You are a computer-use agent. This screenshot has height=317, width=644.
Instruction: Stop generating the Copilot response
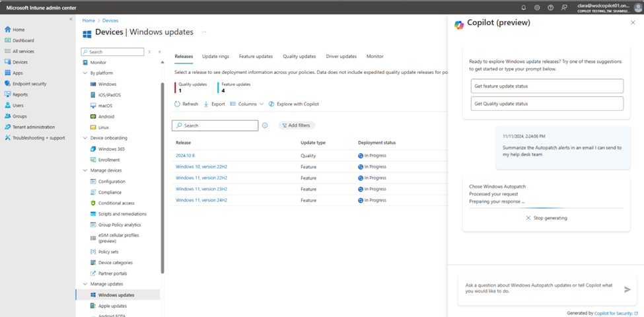[x=546, y=218]
